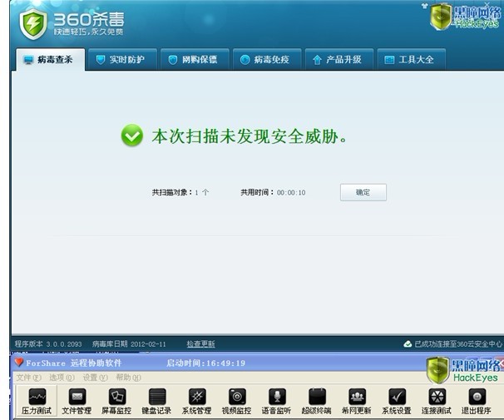
Task: Click the 共用时间 00:00:10 text
Action: pyautogui.click(x=273, y=192)
